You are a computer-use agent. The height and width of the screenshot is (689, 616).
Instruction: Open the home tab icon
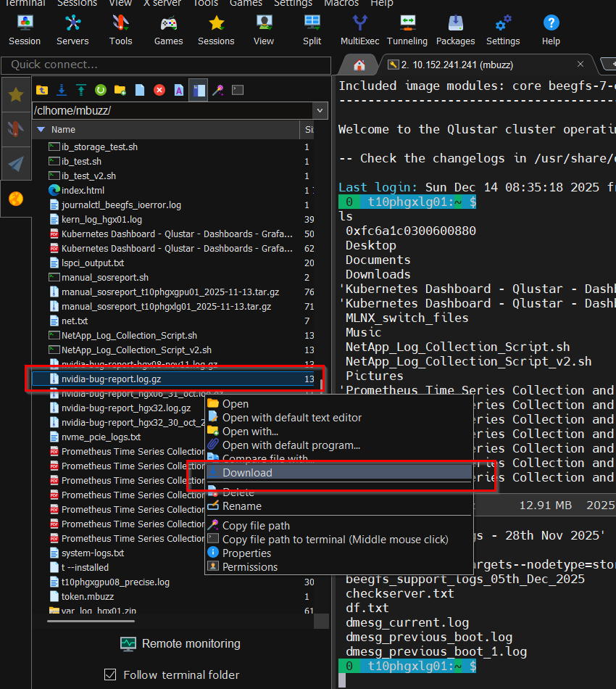[x=359, y=65]
